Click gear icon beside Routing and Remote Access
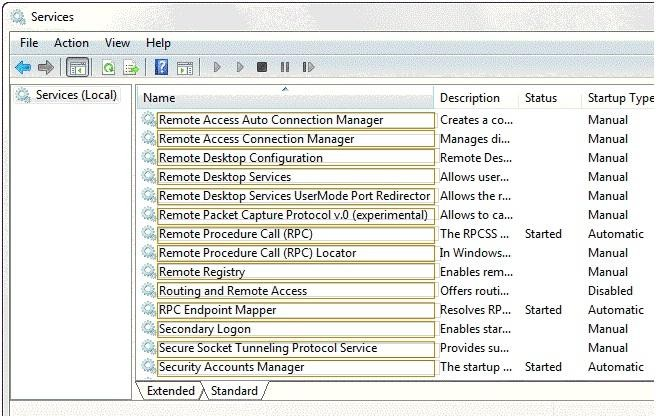Viewport: 658px width, 416px height. 148,290
